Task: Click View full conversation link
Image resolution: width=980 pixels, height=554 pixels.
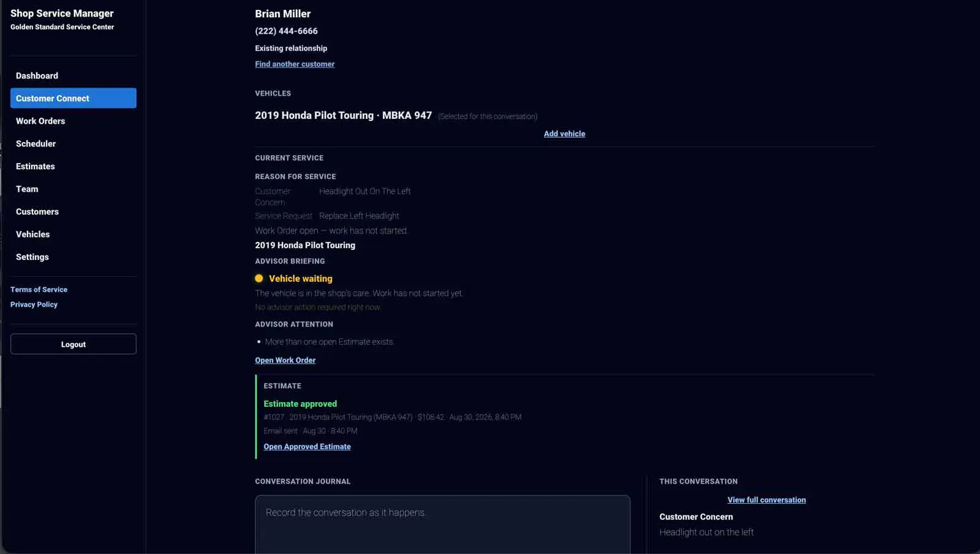Action: click(x=766, y=500)
